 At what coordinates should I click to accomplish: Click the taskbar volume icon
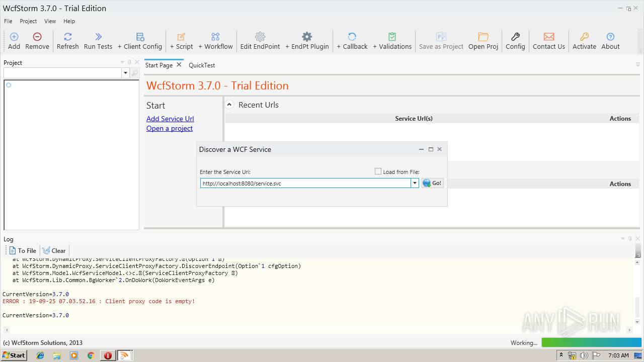pyautogui.click(x=584, y=355)
